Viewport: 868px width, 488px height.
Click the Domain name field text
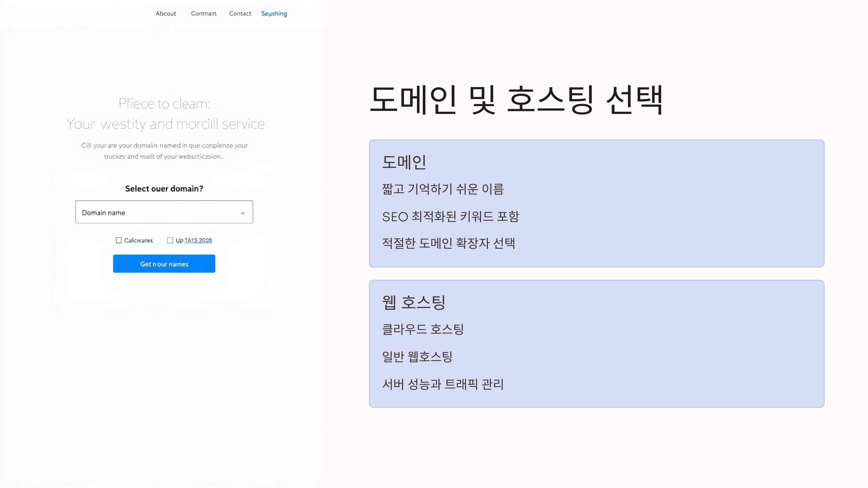tap(103, 213)
